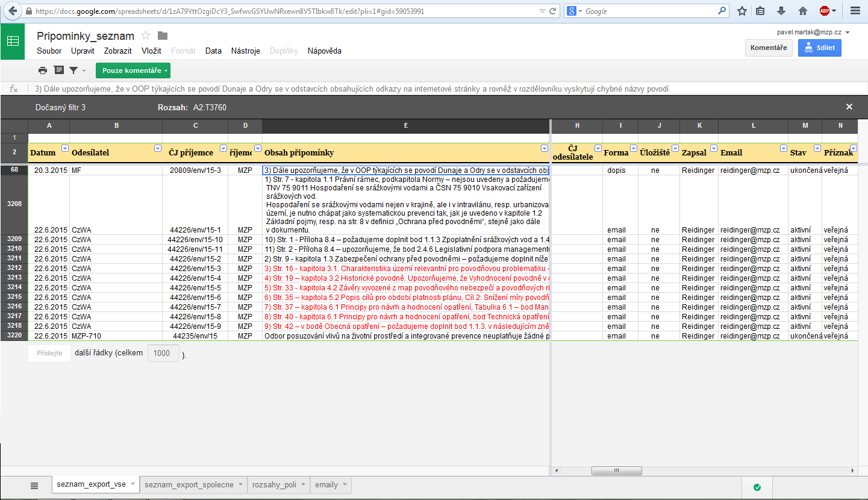Screen dimensions: 868x500
Task: Click the row count field showing 1000
Action: click(x=163, y=354)
